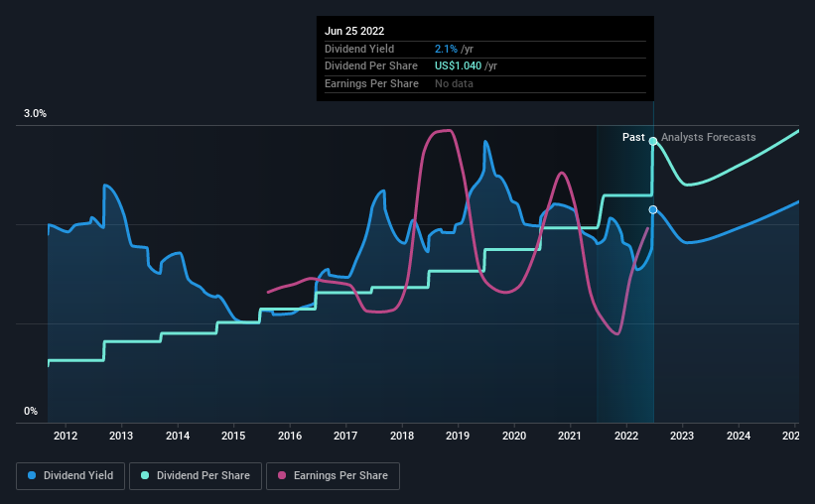The width and height of the screenshot is (815, 504).
Task: Click the 2016 x-axis label
Action: (290, 436)
